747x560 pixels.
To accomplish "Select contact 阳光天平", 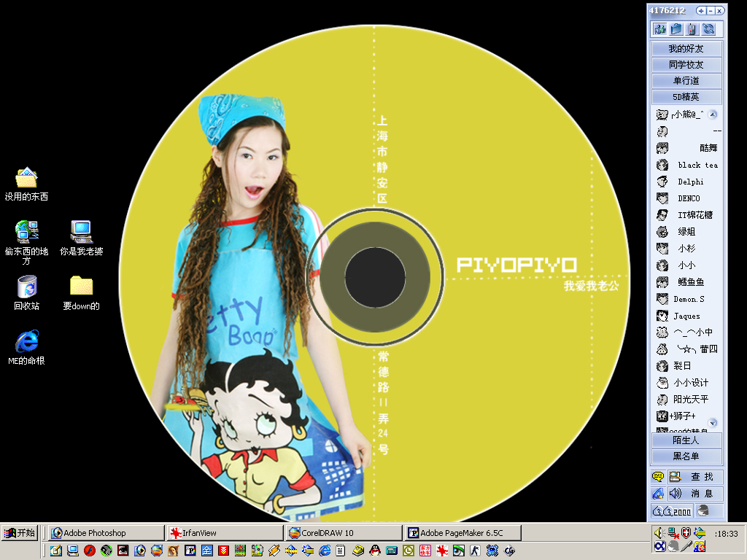I will 682,399.
